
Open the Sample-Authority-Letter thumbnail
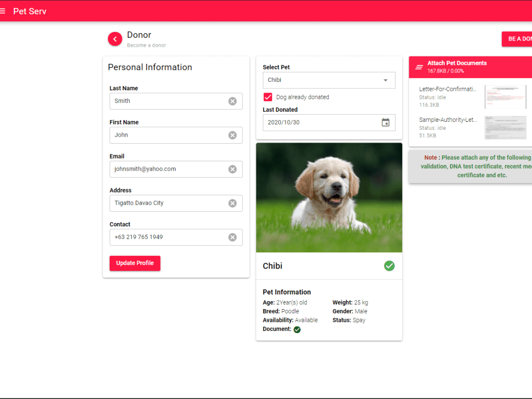pyautogui.click(x=505, y=128)
